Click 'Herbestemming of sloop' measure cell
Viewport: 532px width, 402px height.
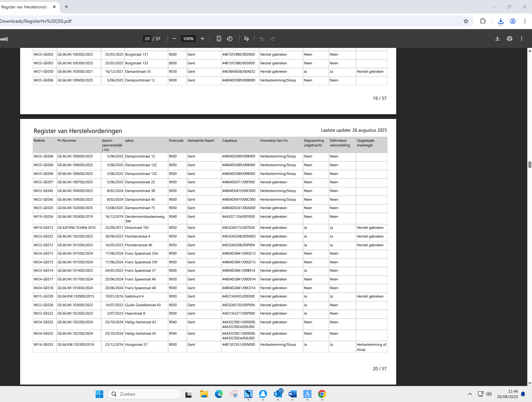pos(371,347)
